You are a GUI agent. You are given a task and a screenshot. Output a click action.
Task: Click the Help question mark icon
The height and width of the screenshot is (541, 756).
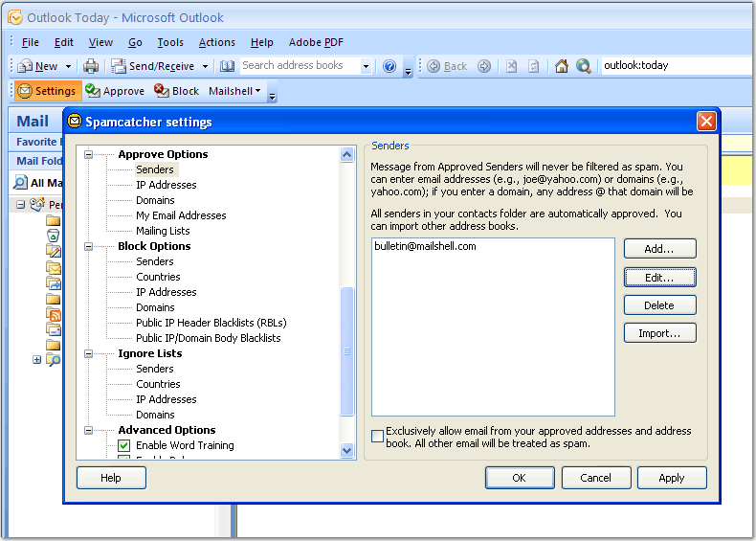tap(389, 66)
